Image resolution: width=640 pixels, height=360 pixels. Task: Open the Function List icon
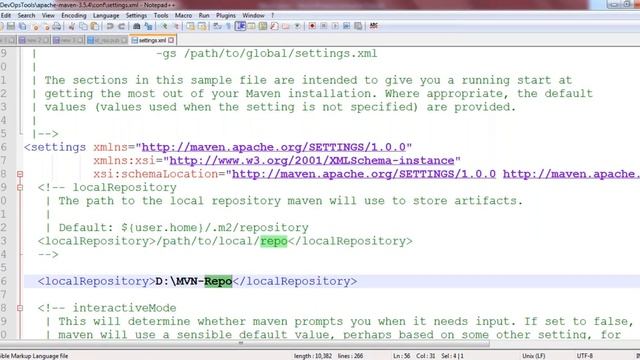(x=274, y=26)
